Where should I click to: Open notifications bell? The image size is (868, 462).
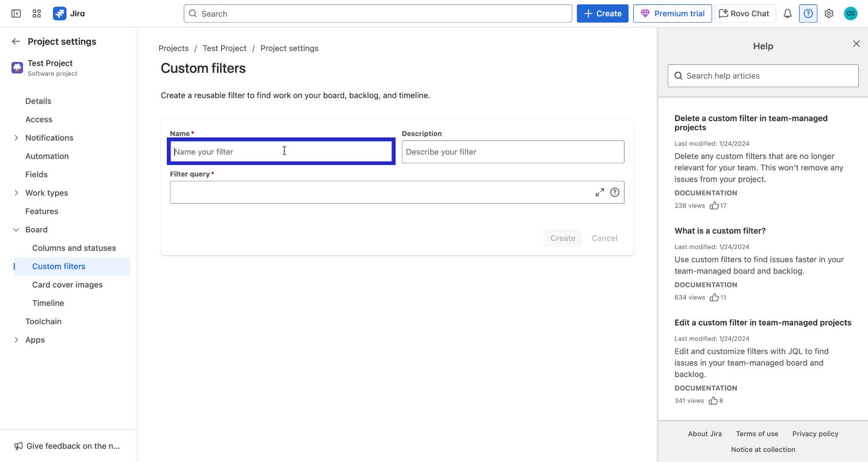(787, 14)
